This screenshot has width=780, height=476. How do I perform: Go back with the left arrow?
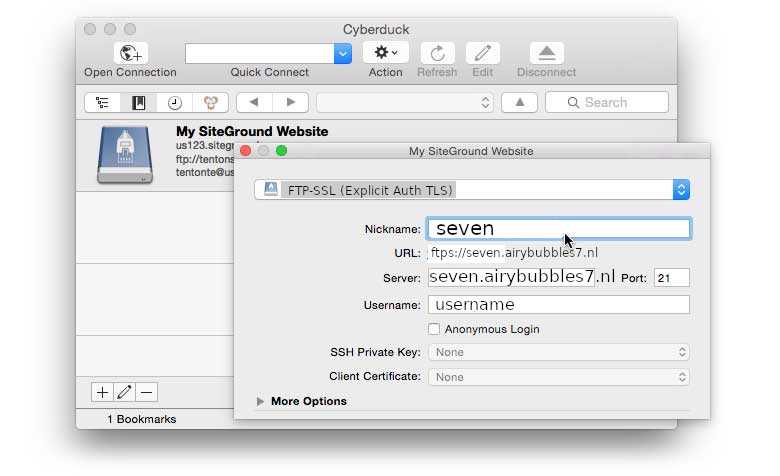point(254,102)
